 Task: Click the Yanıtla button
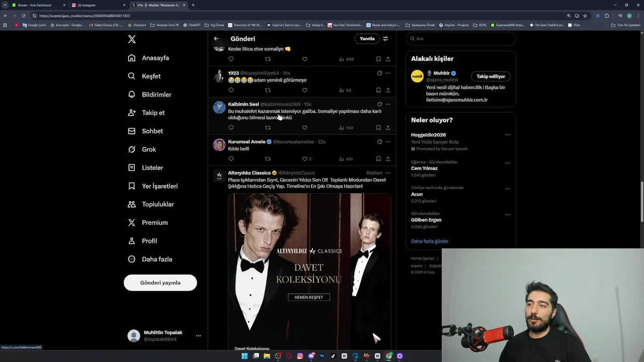(x=367, y=39)
